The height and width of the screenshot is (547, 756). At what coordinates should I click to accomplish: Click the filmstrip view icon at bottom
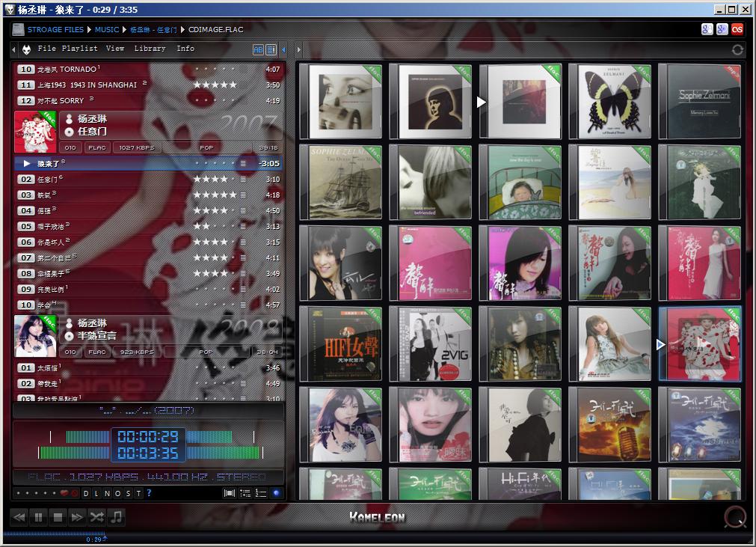[230, 493]
